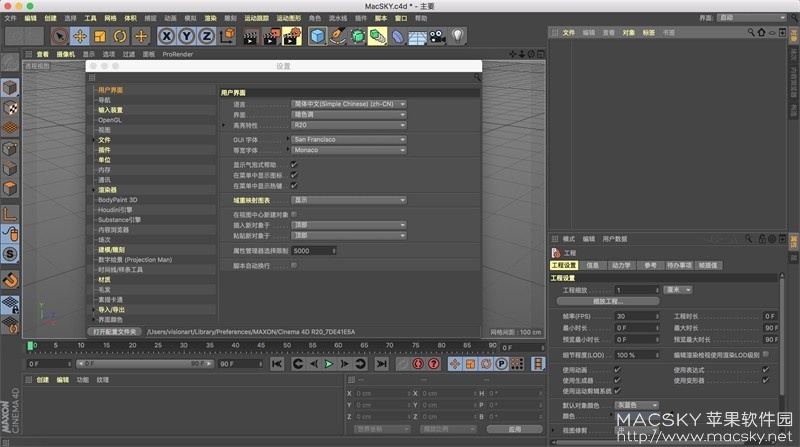This screenshot has width=800, height=447.
Task: Toggle 使用生成器 checkbox
Action: pos(617,380)
